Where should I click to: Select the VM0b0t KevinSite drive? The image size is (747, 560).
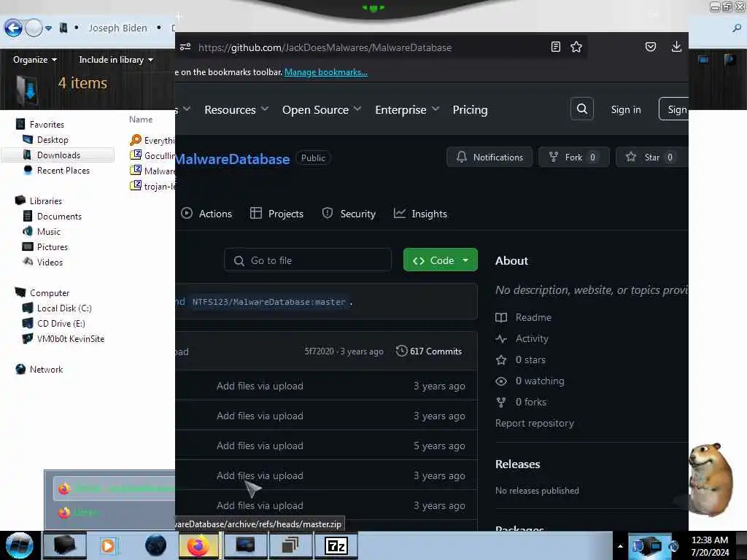(x=63, y=338)
